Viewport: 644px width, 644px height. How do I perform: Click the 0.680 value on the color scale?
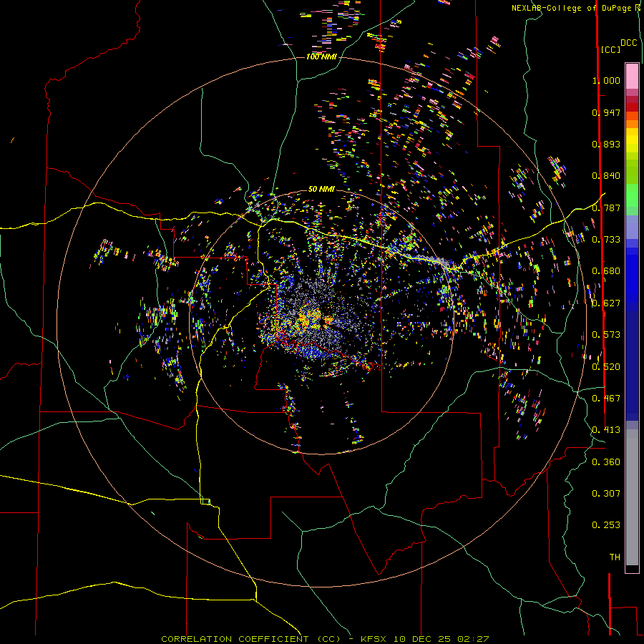(x=606, y=271)
